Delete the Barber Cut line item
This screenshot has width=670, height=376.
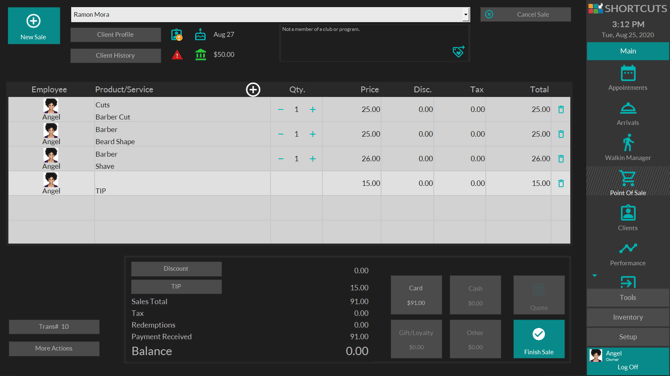(561, 109)
